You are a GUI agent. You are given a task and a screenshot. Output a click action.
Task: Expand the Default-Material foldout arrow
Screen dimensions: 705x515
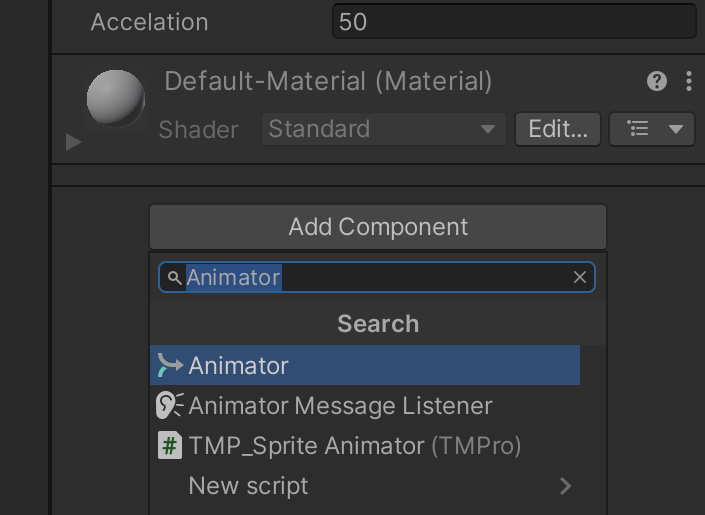73,142
